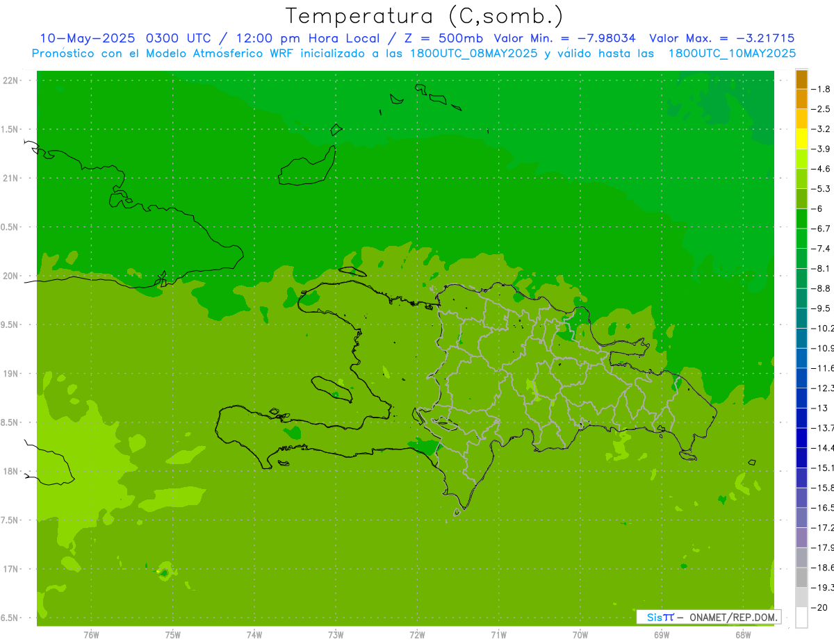Click the "-4.6" colorbar label
834x644 pixels.
click(x=822, y=169)
